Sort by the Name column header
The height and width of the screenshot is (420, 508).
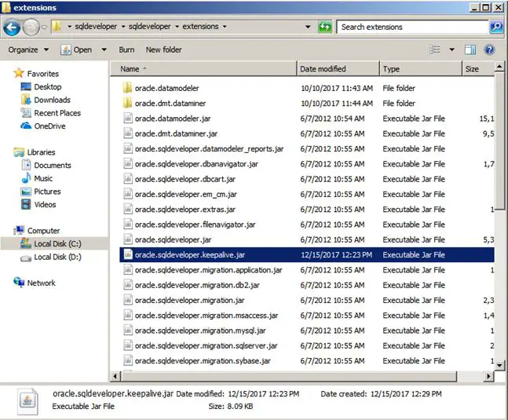[x=203, y=68]
